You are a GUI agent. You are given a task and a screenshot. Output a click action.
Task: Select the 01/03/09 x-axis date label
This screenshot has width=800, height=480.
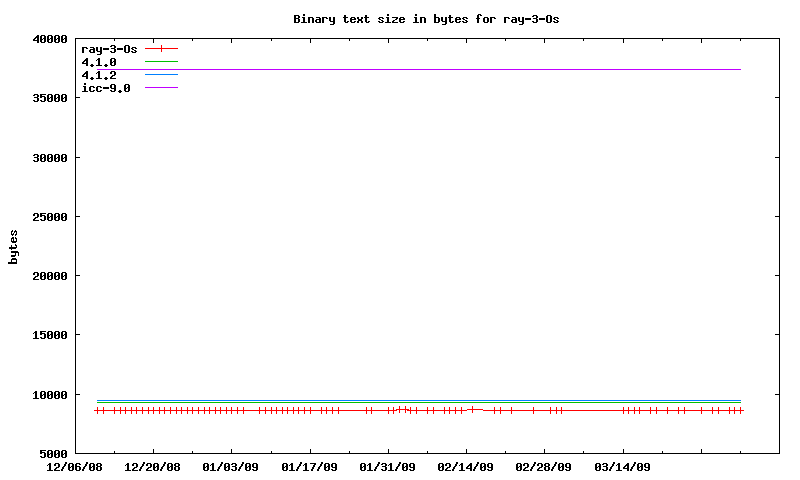(230, 467)
